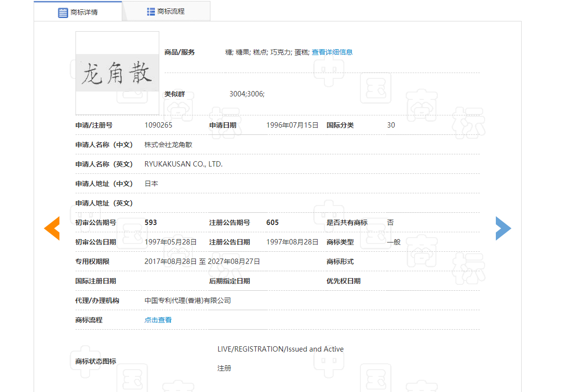Screen dimensions: 565x392
Task: Select the 注册 status text
Action: 224,368
